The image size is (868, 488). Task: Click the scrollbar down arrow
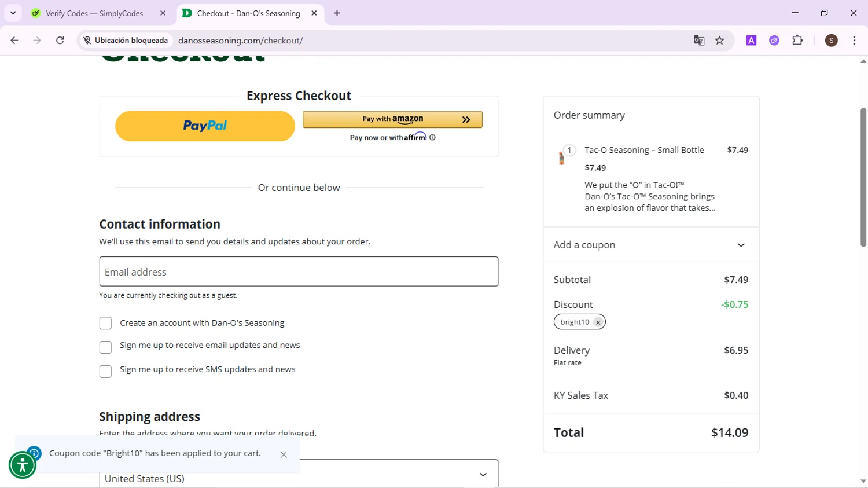(x=863, y=481)
